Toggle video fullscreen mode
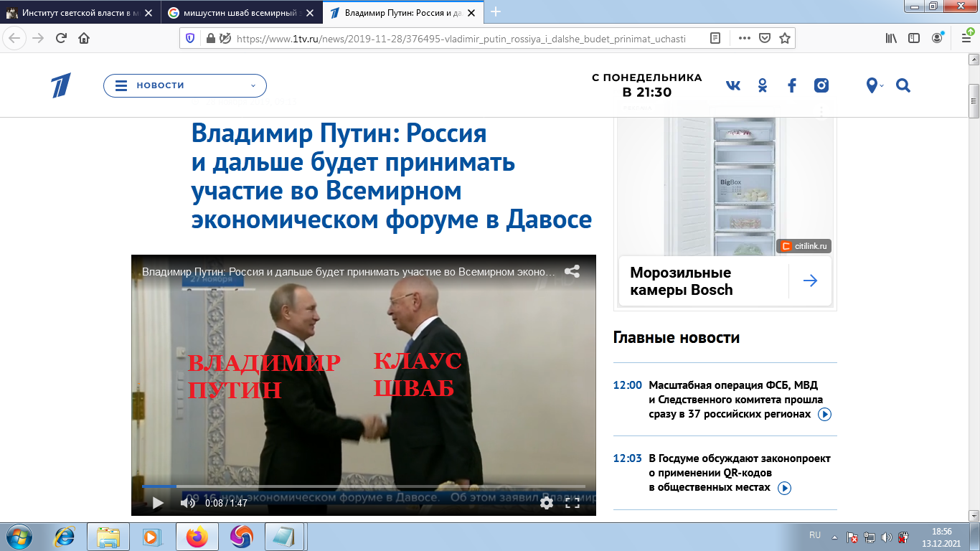This screenshot has height=551, width=980. tap(573, 503)
